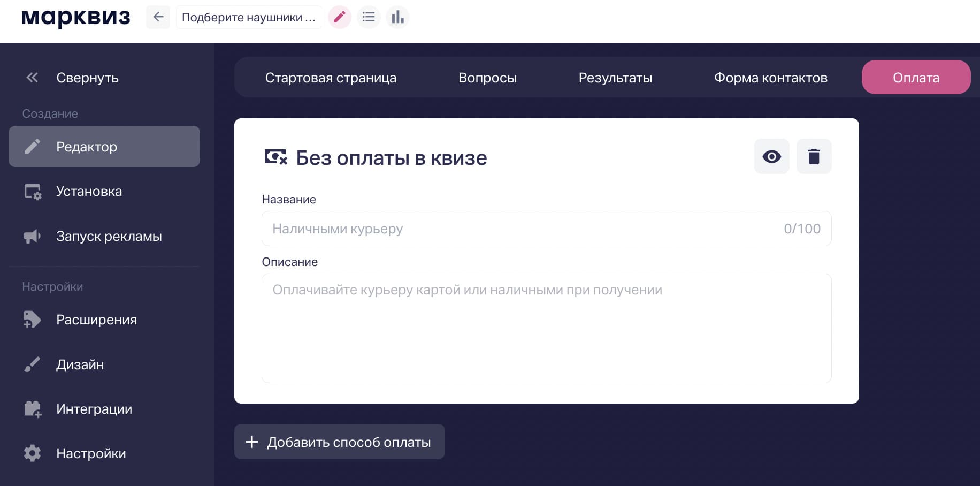
Task: Click the pink pencil icon to rename quiz
Action: point(339,17)
